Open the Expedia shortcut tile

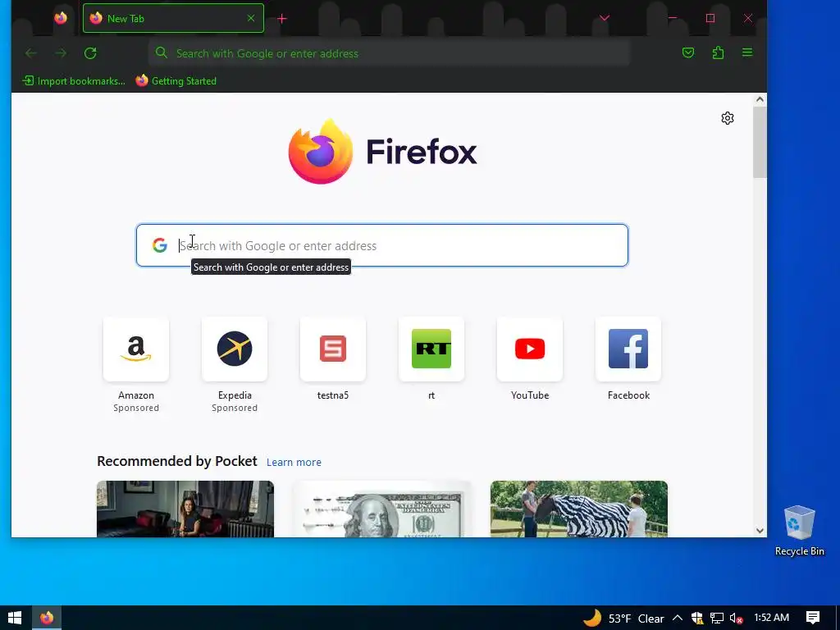coord(235,349)
